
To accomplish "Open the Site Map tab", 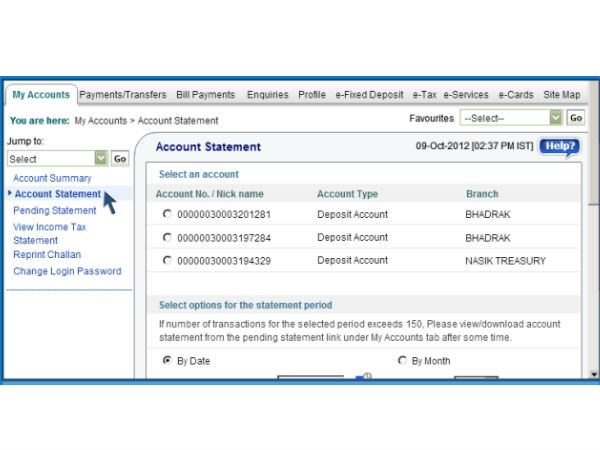I will (561, 95).
